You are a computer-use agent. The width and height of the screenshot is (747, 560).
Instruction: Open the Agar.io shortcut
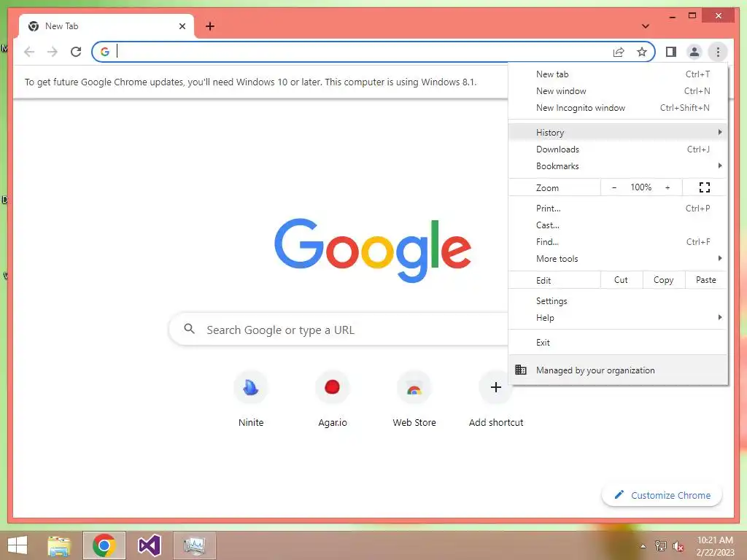tap(333, 399)
